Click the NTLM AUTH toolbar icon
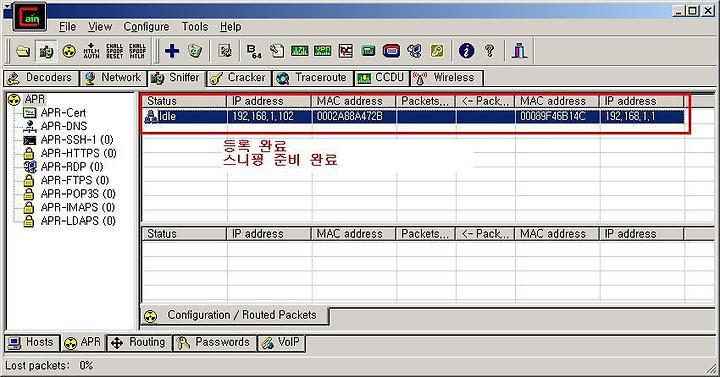The image size is (720, 377). point(91,51)
